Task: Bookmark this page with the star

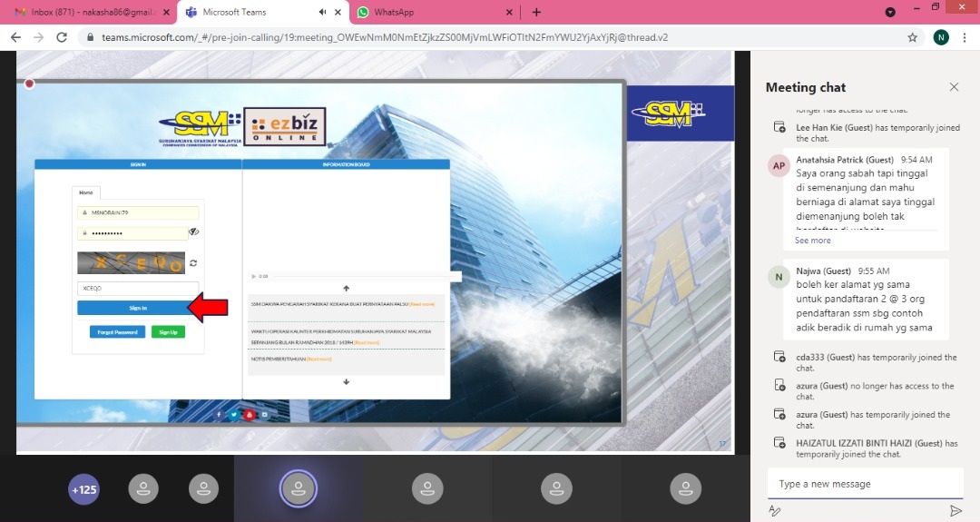Action: [912, 37]
